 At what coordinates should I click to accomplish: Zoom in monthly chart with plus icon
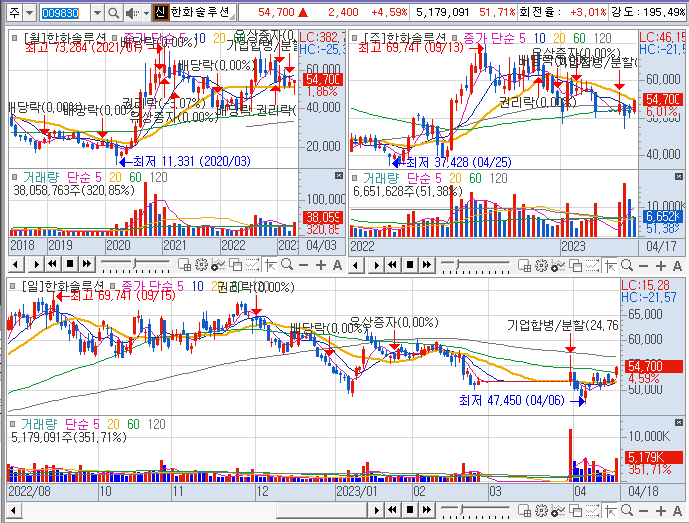click(x=321, y=265)
